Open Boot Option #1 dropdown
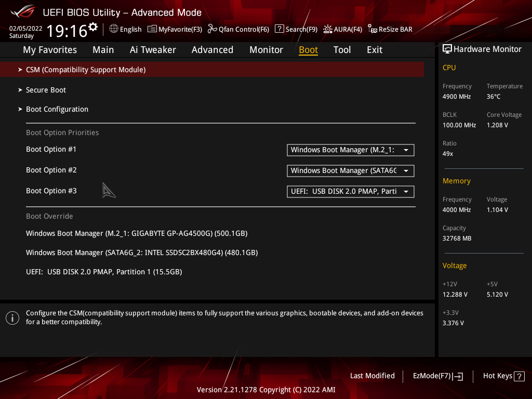532x399 pixels. click(x=351, y=150)
